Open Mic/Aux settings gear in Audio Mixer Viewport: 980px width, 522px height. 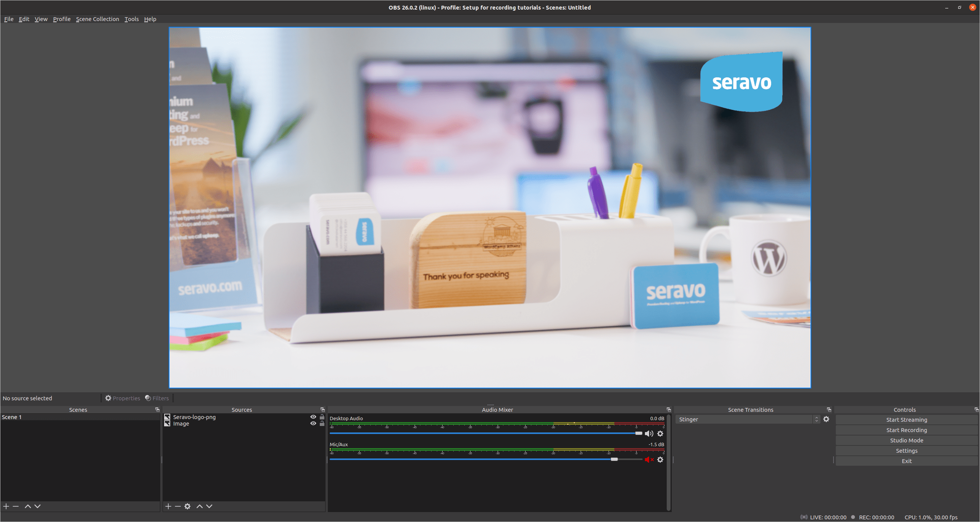[660, 460]
